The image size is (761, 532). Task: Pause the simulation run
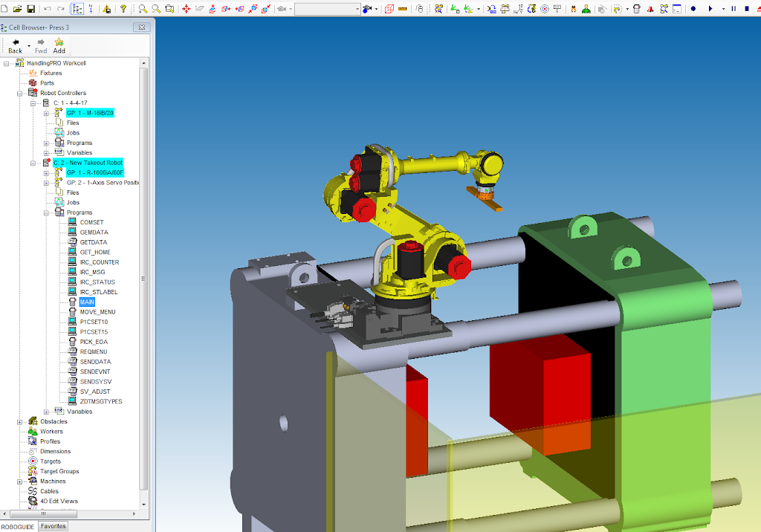point(734,9)
